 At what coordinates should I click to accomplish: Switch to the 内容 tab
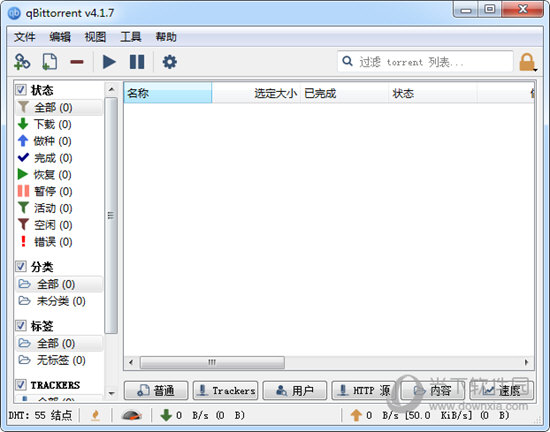(x=432, y=390)
